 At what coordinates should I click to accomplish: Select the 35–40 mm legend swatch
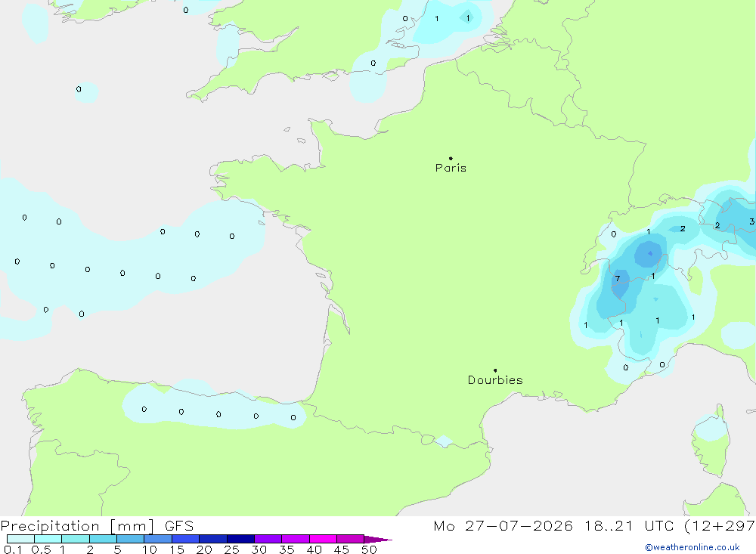(296, 539)
